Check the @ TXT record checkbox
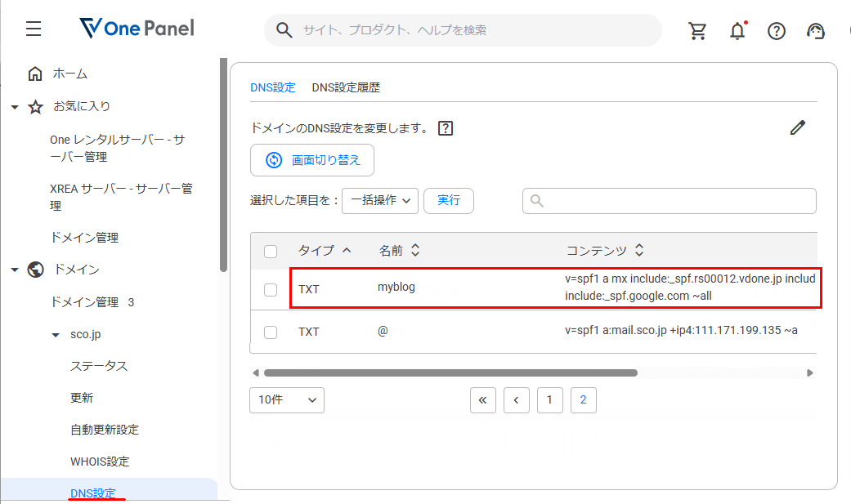Image resolution: width=851 pixels, height=504 pixels. click(x=271, y=332)
